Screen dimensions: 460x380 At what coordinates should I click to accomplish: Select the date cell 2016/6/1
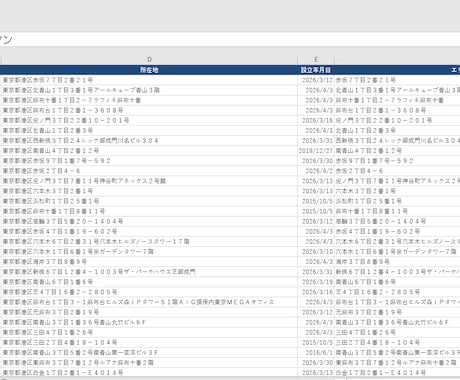[316, 353]
